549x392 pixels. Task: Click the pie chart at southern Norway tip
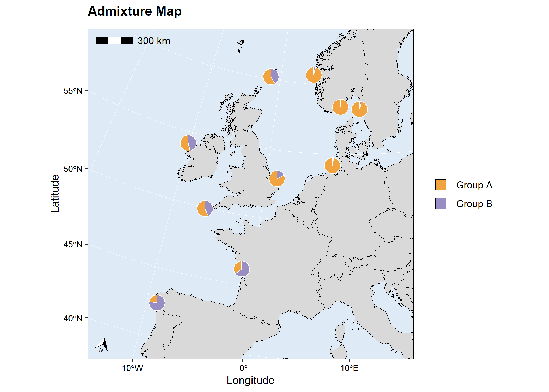(x=340, y=107)
